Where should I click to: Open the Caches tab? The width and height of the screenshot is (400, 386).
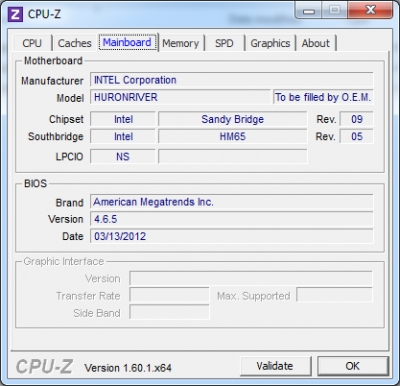click(74, 43)
